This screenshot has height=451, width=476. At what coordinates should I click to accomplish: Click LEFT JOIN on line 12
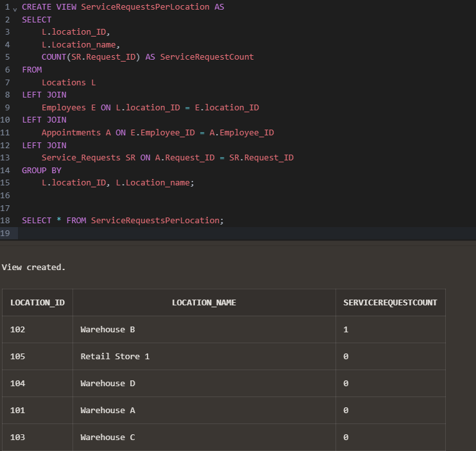(x=44, y=146)
